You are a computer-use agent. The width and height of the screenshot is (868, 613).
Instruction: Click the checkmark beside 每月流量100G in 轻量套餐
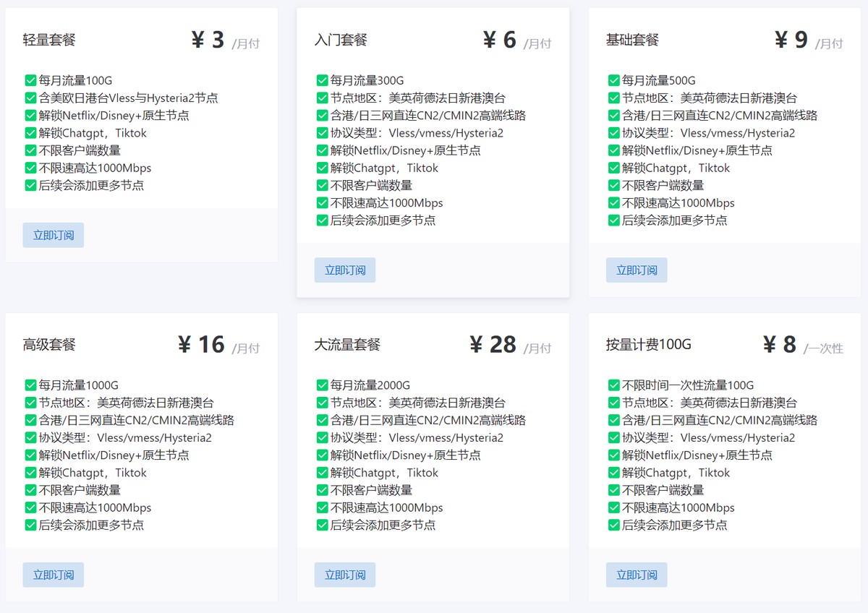coord(30,80)
